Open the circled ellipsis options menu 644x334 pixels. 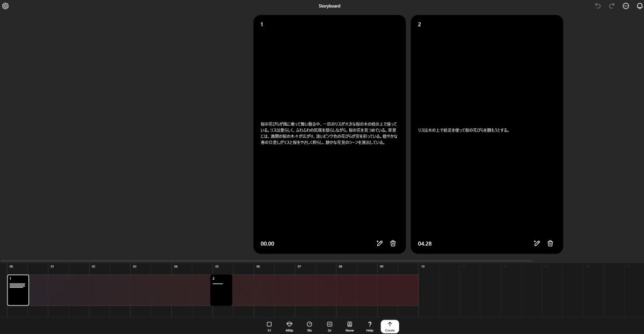pyautogui.click(x=625, y=6)
